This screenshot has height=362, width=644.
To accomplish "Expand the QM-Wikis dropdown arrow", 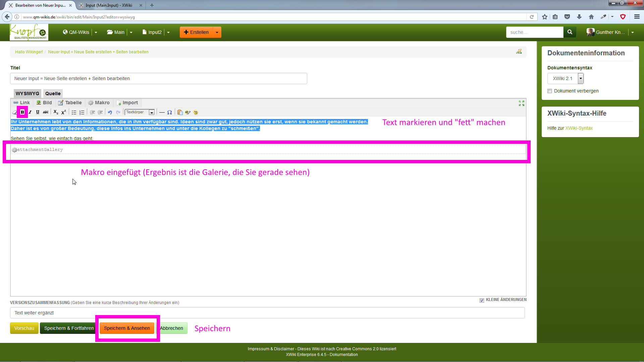I will point(96,33).
